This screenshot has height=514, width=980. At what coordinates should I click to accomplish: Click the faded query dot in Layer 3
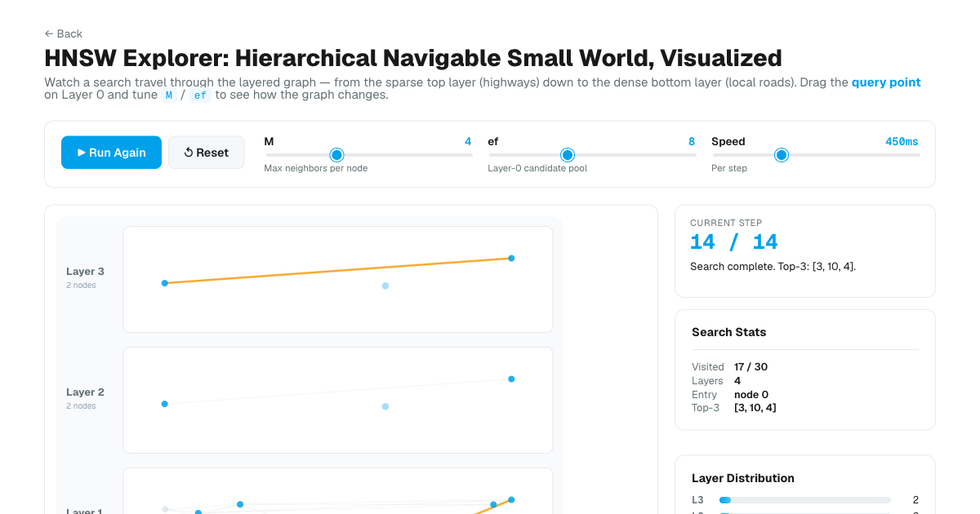[x=385, y=286]
